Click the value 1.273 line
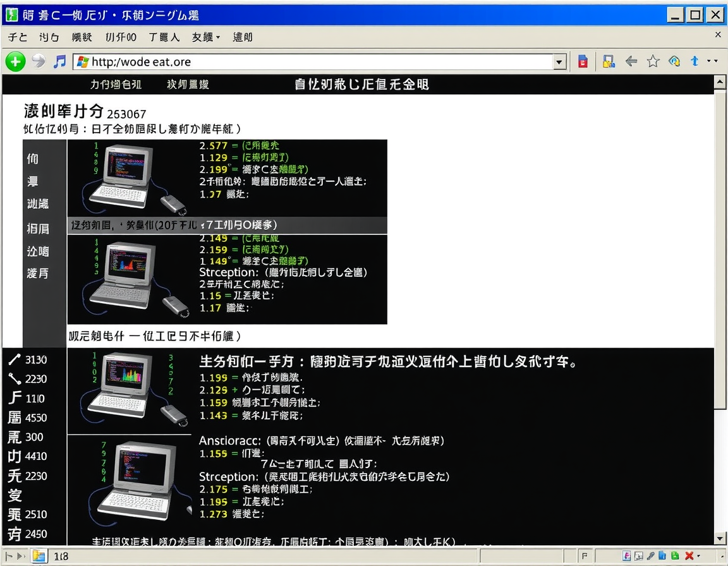The image size is (728, 566). (x=232, y=514)
